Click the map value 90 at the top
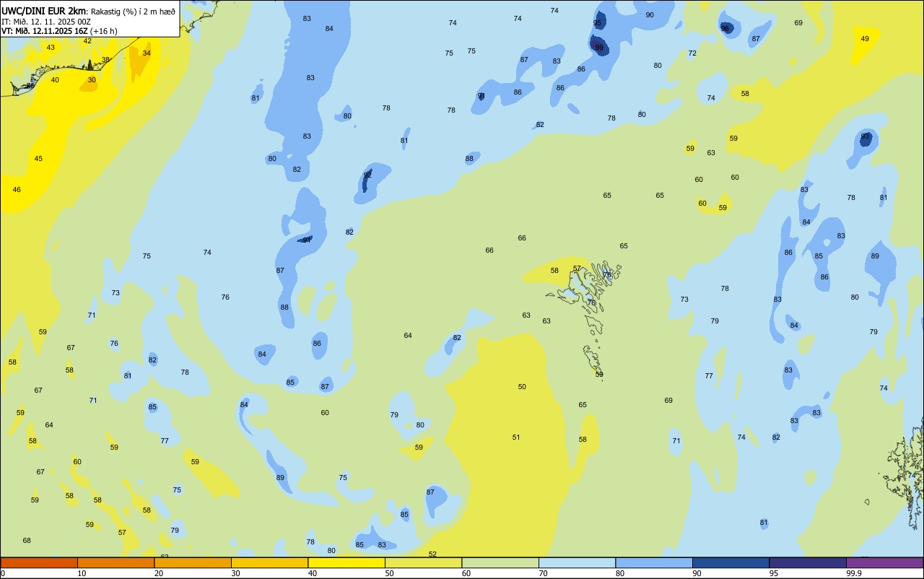Screen dimensions: 924x579 [650, 15]
